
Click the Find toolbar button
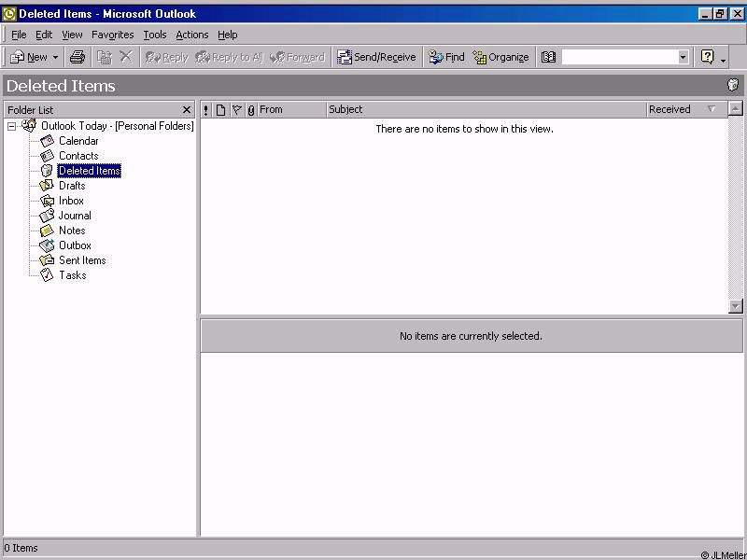446,57
